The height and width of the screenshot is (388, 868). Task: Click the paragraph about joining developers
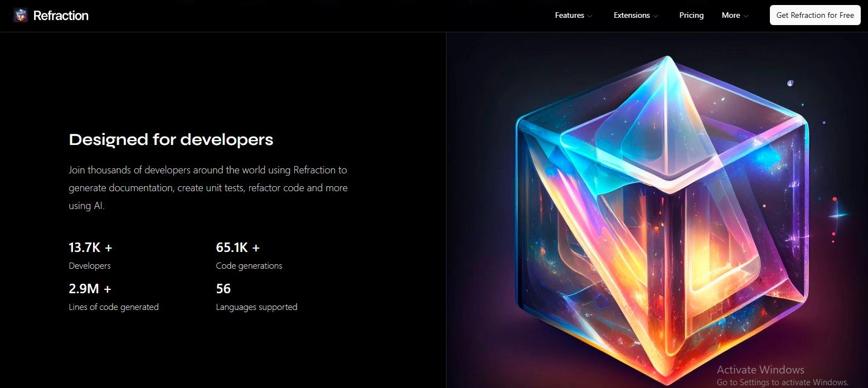tap(208, 188)
